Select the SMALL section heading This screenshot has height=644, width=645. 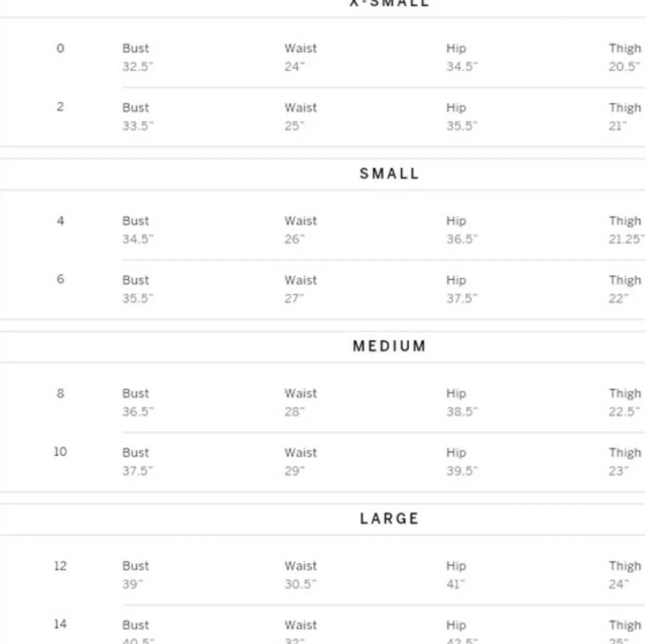click(x=389, y=174)
